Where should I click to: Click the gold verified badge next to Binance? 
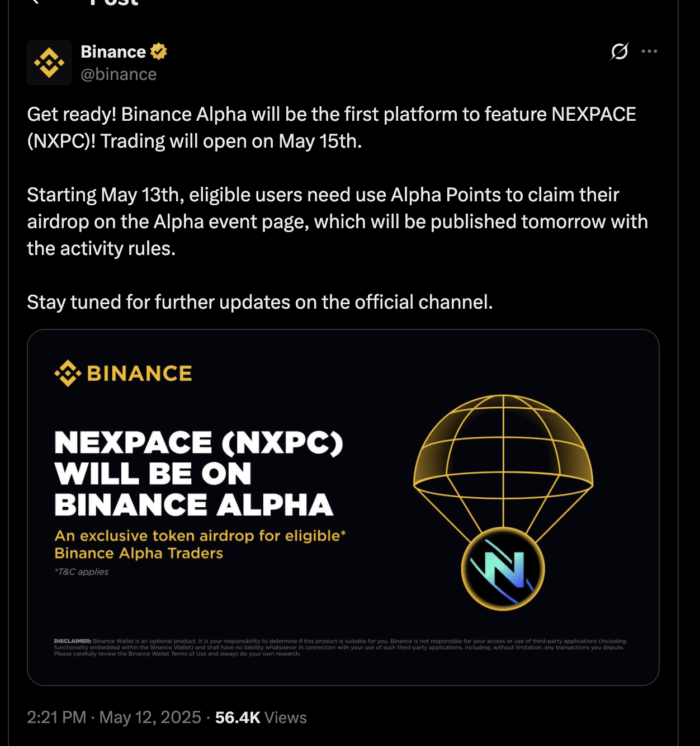(x=159, y=51)
